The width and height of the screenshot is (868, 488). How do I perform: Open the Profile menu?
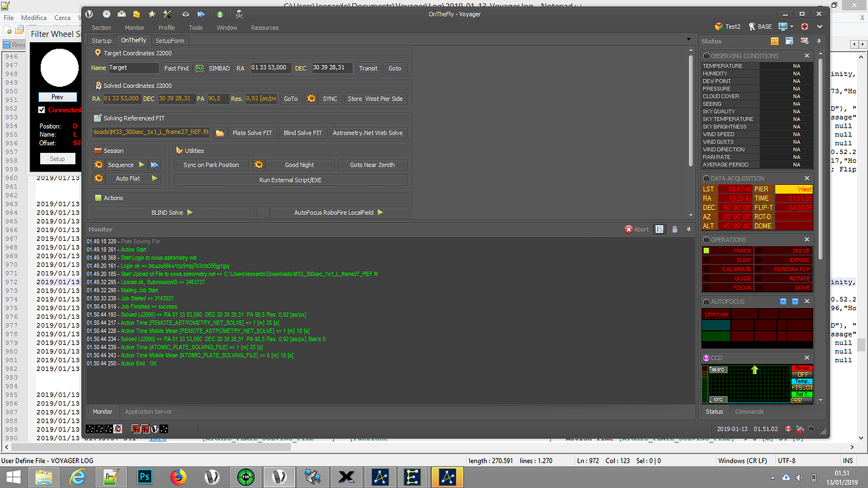point(167,28)
